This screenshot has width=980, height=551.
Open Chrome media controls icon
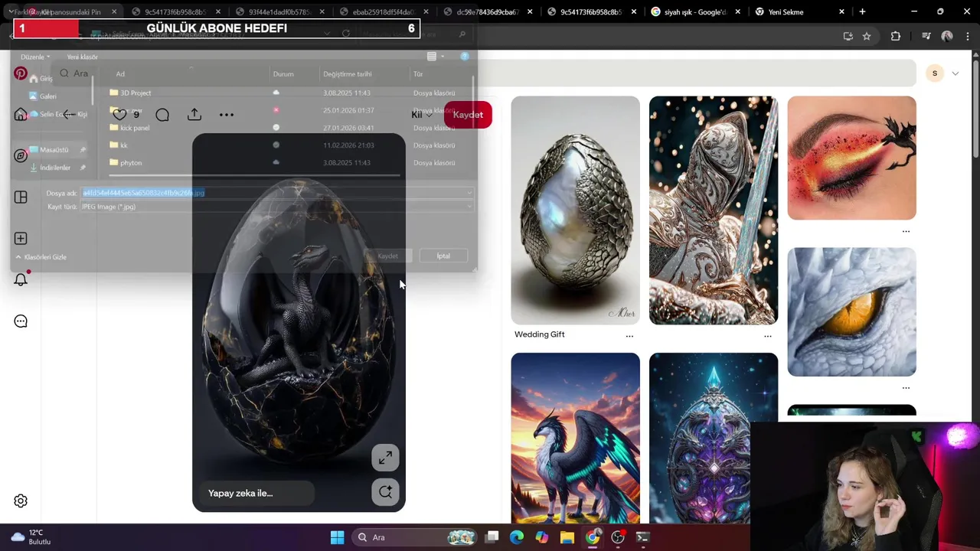coord(926,36)
